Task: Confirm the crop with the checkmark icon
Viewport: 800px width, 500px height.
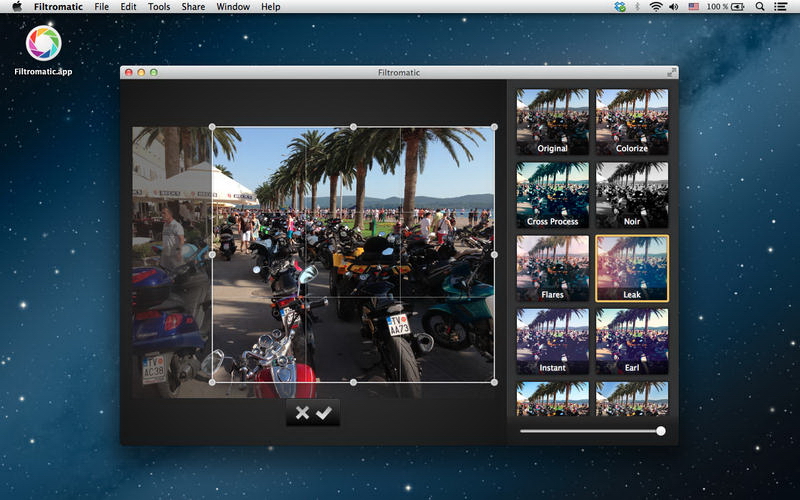Action: click(x=324, y=413)
